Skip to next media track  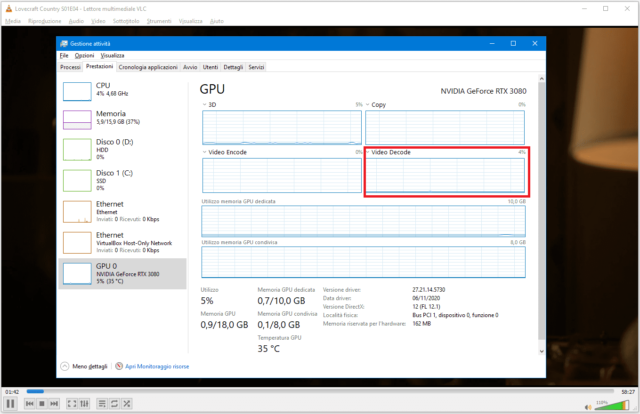tap(54, 403)
